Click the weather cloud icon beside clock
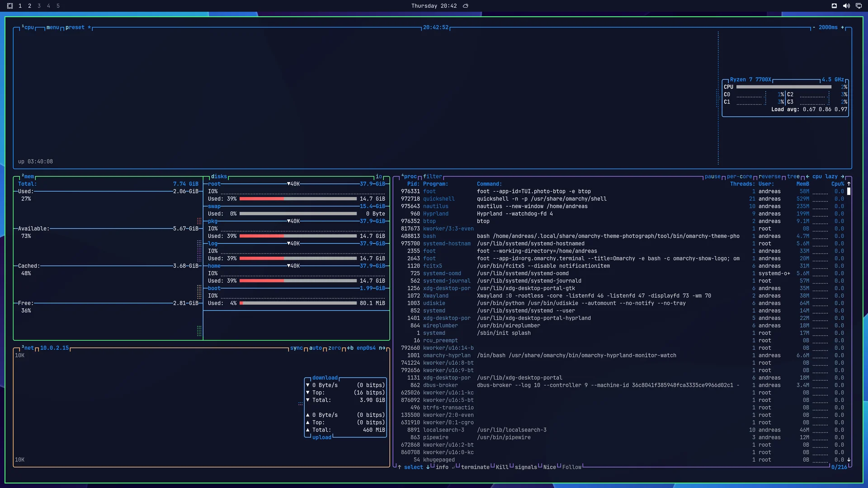This screenshot has width=868, height=488. (x=466, y=6)
